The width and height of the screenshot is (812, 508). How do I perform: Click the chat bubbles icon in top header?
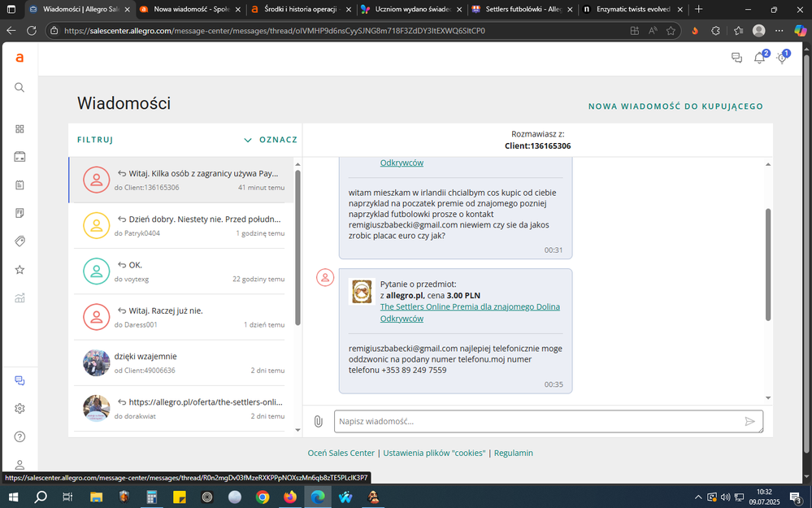point(736,58)
